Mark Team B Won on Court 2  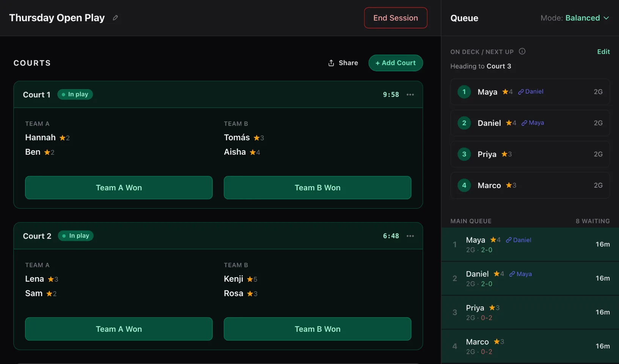coord(317,329)
